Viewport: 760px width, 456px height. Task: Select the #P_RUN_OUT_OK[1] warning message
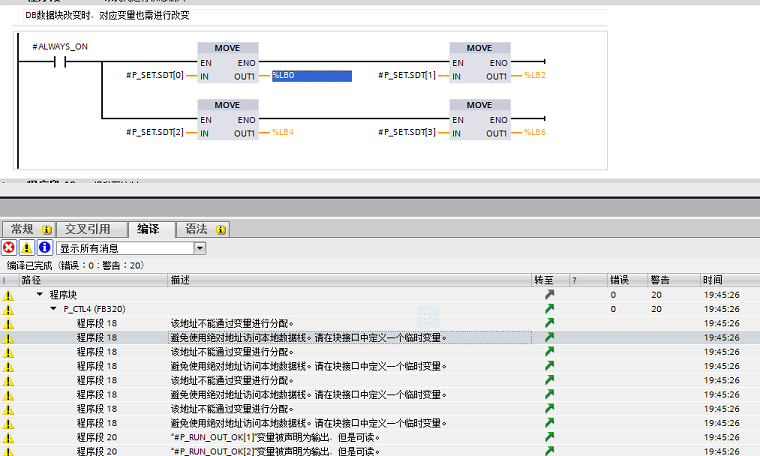click(275, 437)
